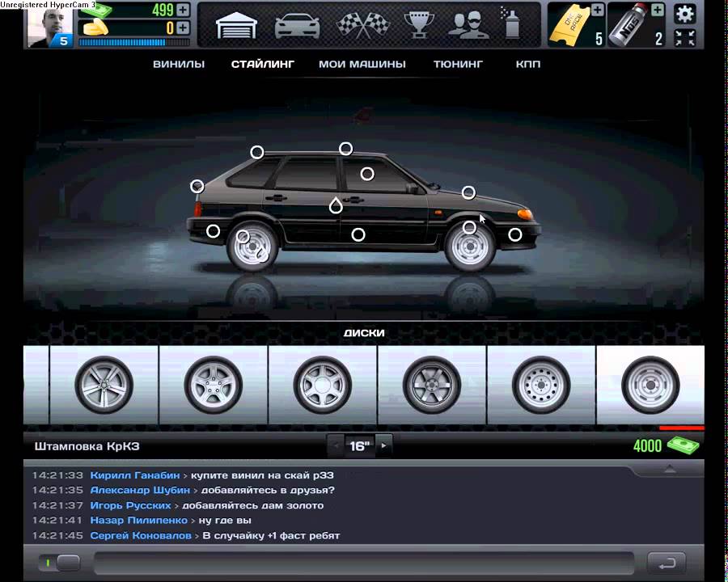The image size is (728, 582).
Task: Click the 499 cash balance
Action: point(163,10)
